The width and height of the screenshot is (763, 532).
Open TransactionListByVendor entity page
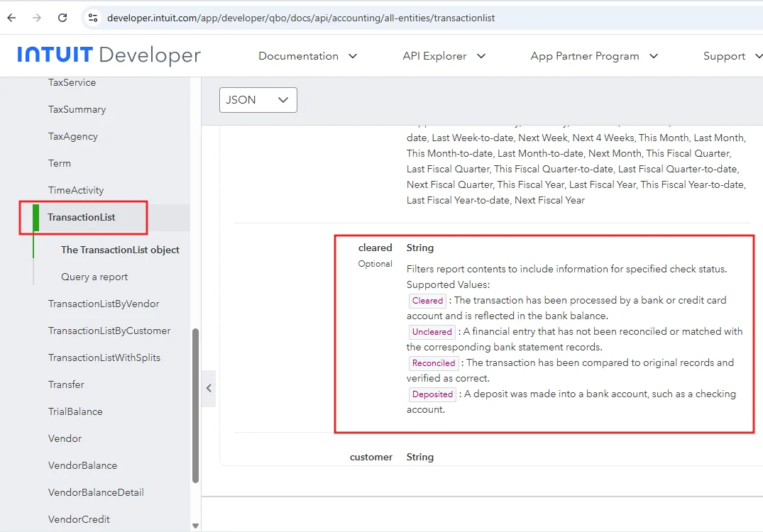pos(104,304)
